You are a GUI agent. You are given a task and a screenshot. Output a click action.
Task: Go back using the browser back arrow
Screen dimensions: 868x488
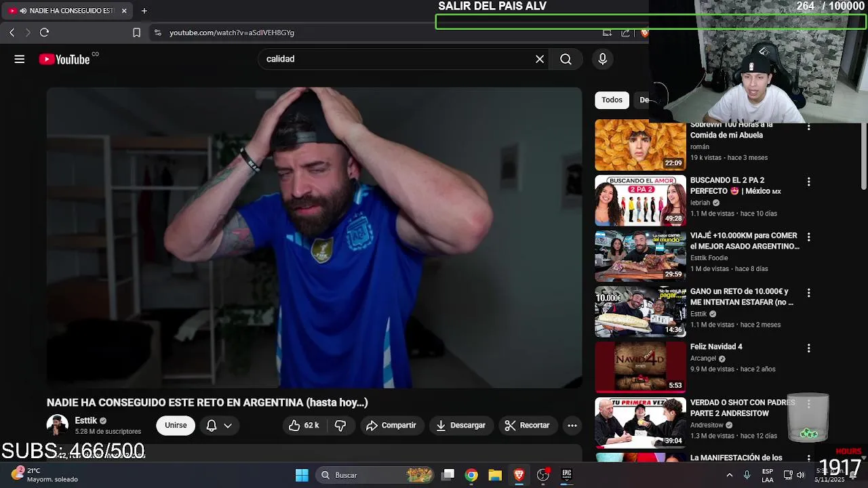(x=12, y=32)
